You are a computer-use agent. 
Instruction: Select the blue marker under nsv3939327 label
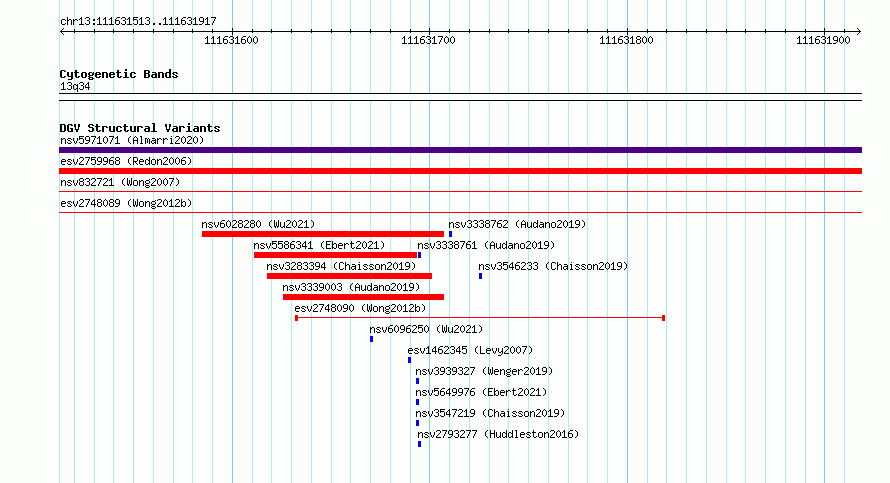[x=417, y=381]
